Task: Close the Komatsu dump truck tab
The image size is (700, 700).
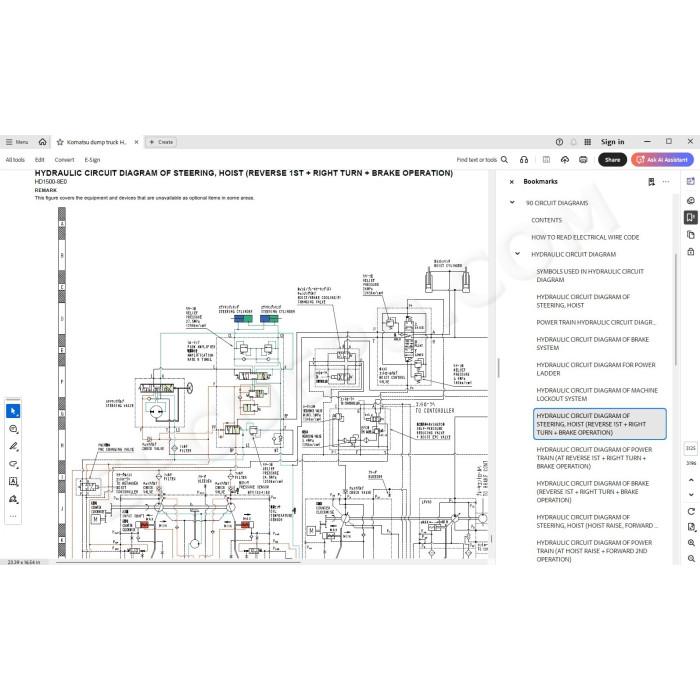Action: (136, 142)
